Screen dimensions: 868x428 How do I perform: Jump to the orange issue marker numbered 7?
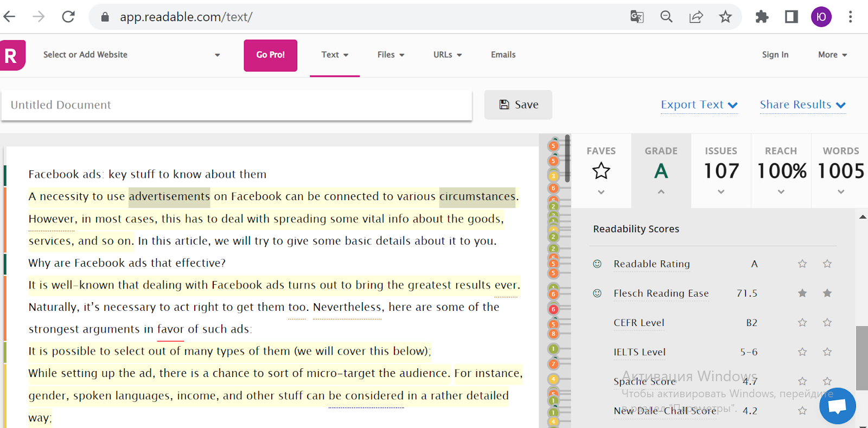coord(553,363)
